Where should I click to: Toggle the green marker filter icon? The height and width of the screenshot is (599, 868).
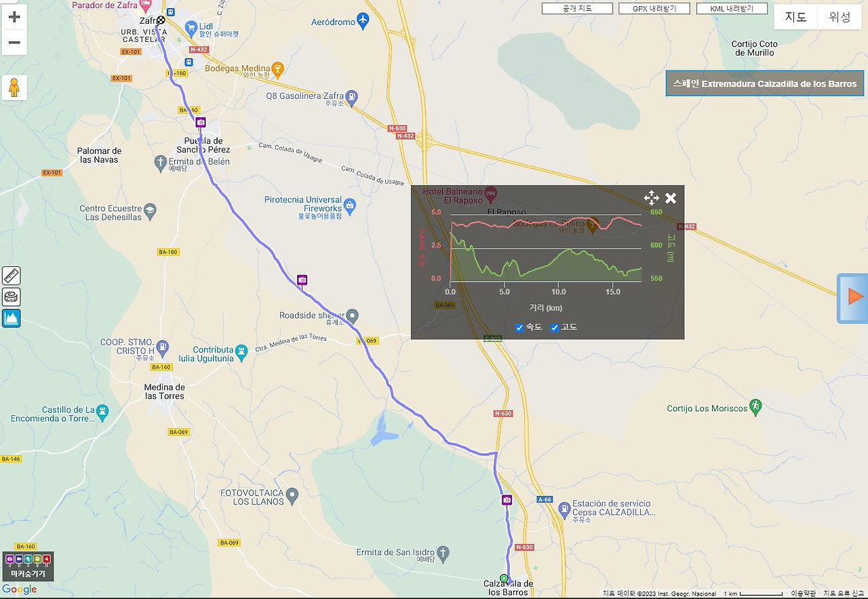coord(37,560)
